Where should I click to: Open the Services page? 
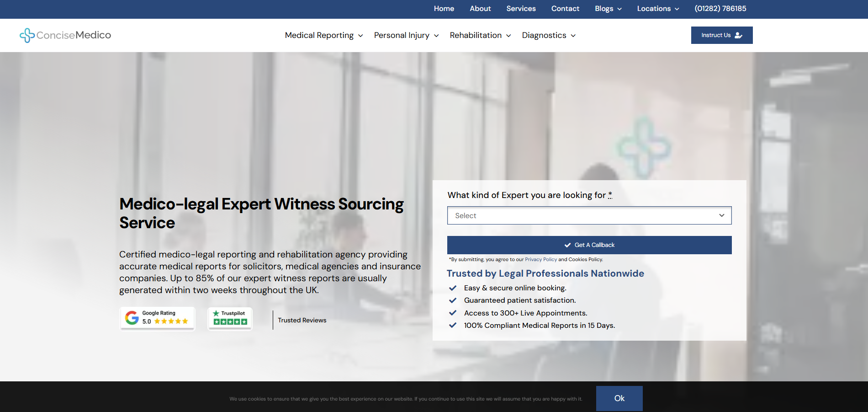521,9
